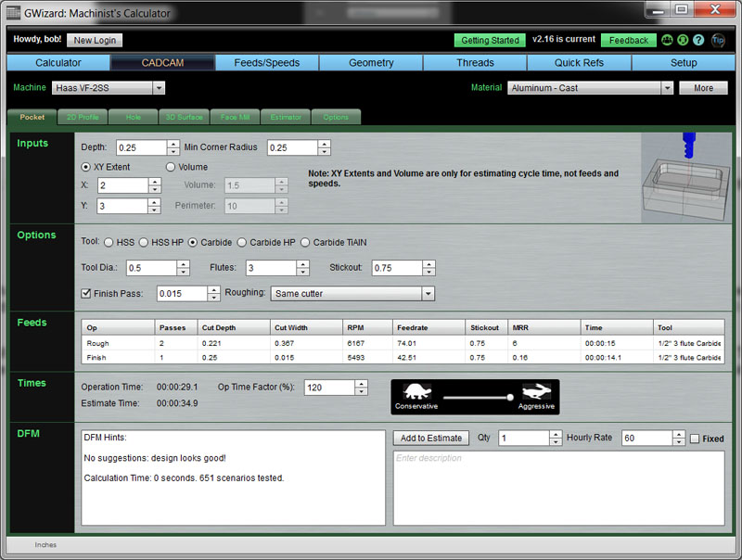Screen dimensions: 742x560
Task: Increase Tool Dia. with the up arrow
Action: click(x=183, y=264)
